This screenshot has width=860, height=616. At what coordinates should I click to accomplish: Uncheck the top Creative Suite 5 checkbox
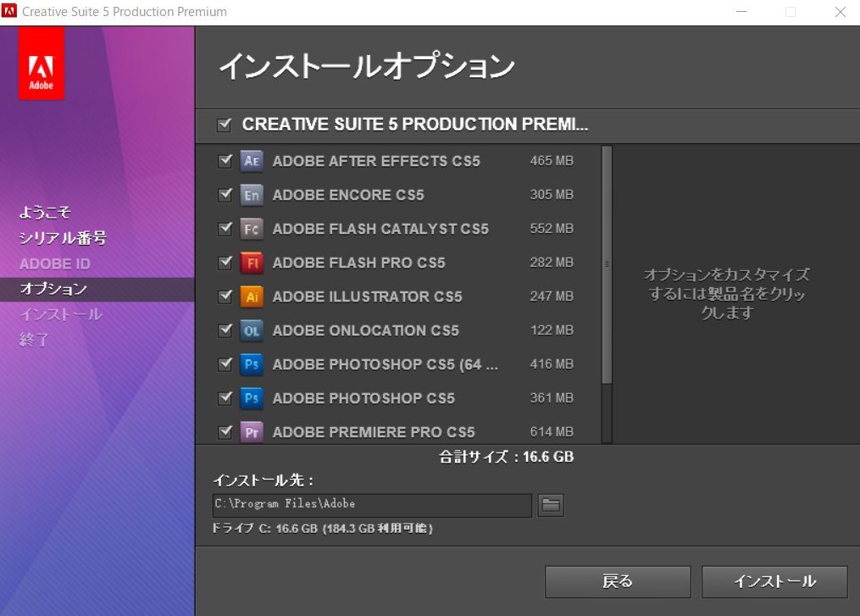225,124
